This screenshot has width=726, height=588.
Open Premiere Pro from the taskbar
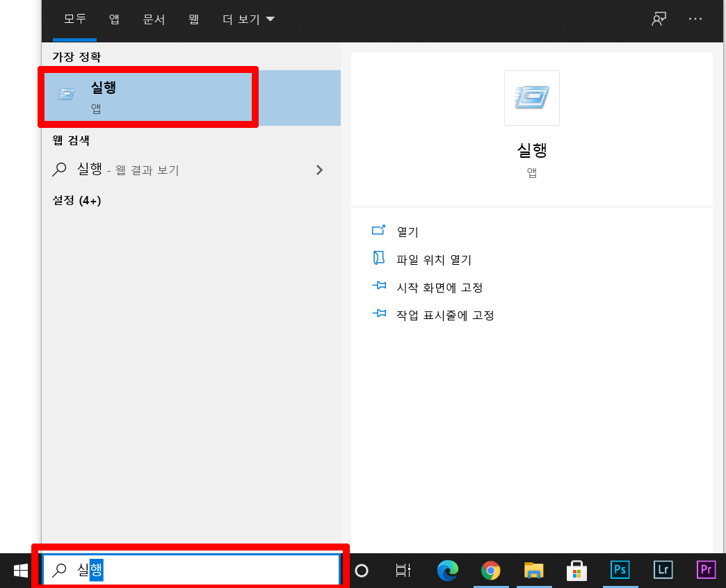tap(706, 570)
